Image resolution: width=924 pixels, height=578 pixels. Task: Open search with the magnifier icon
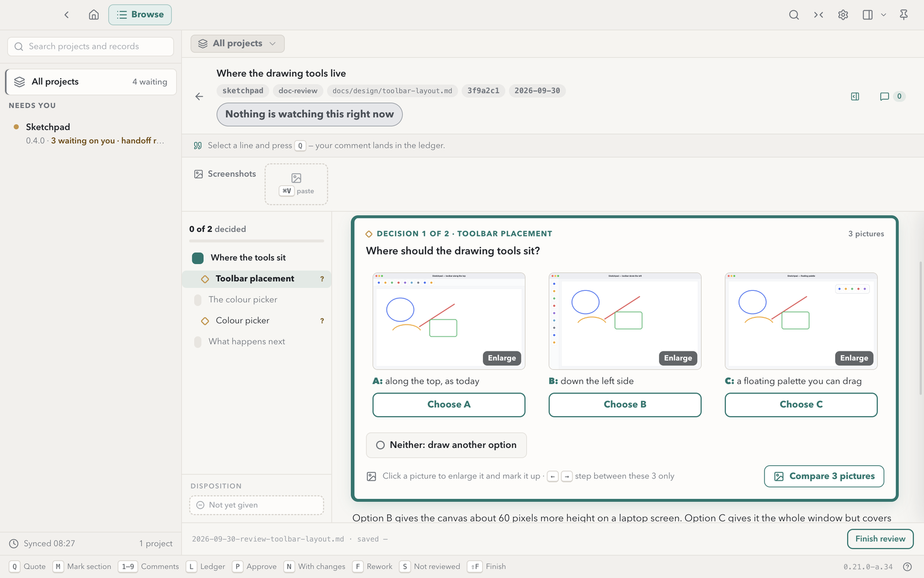pyautogui.click(x=794, y=14)
